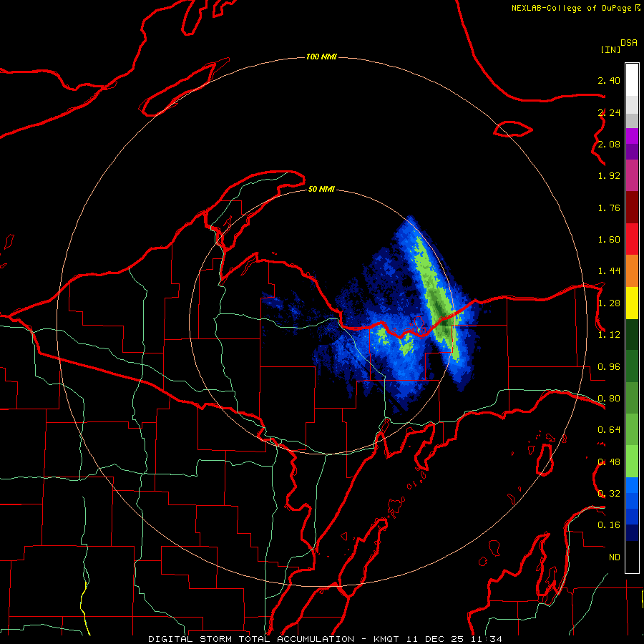The width and height of the screenshot is (644, 644).
Task: Select the 1.92 legend value
Action: 609,176
